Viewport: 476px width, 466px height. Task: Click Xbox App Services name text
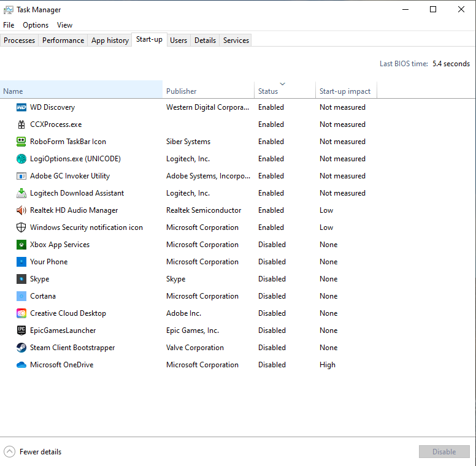tap(60, 245)
